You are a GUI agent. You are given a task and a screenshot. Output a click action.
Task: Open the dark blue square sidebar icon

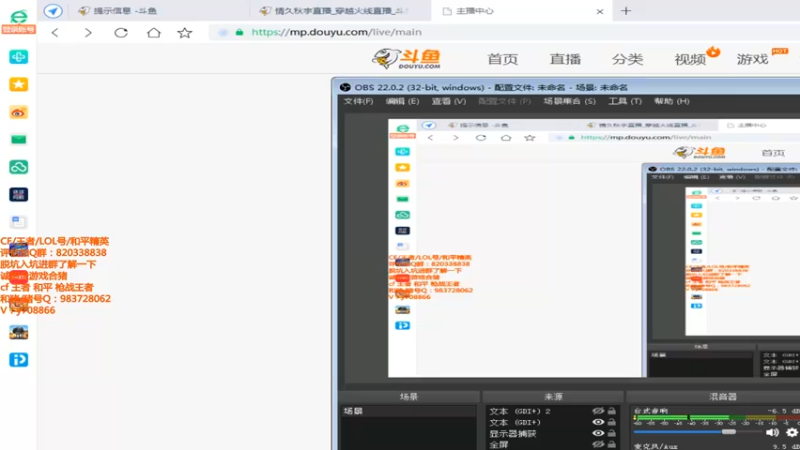(18, 194)
